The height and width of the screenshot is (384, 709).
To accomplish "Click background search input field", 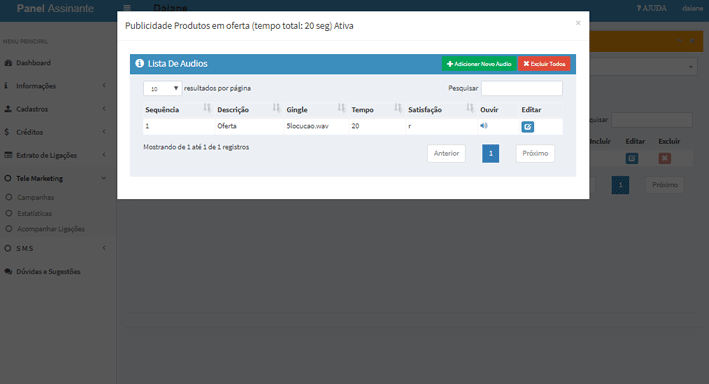I will (652, 120).
